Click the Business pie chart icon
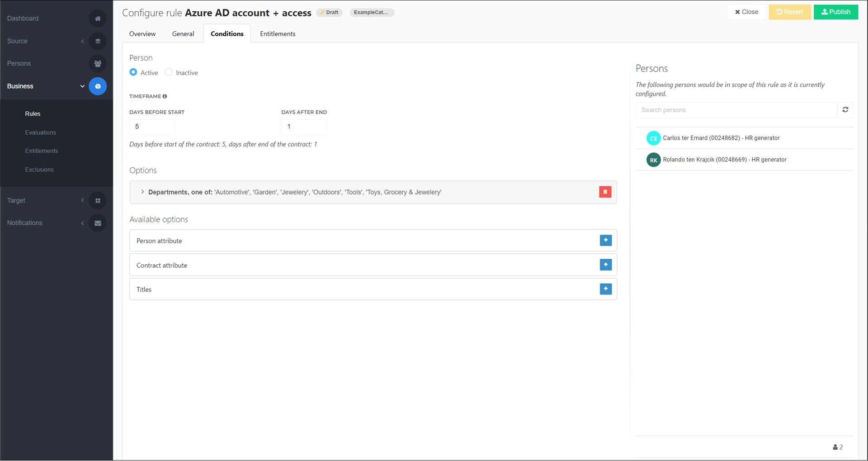Screen dimensions: 868x461 [x=98, y=86]
